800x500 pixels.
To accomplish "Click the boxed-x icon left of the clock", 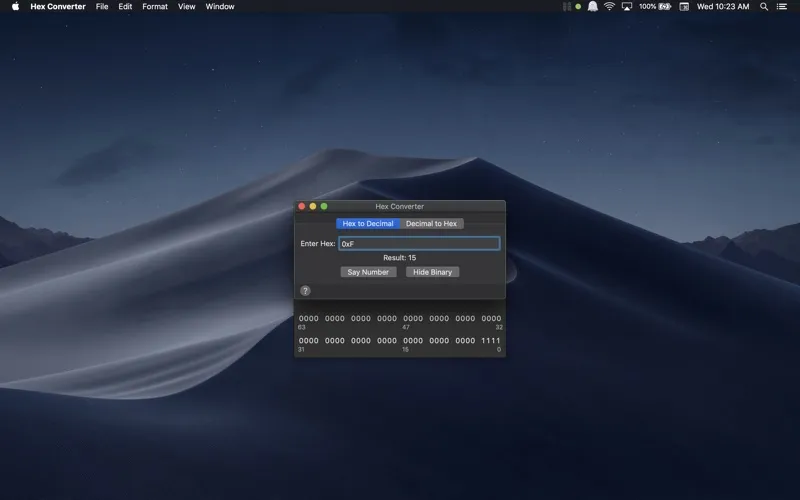I will (x=684, y=7).
